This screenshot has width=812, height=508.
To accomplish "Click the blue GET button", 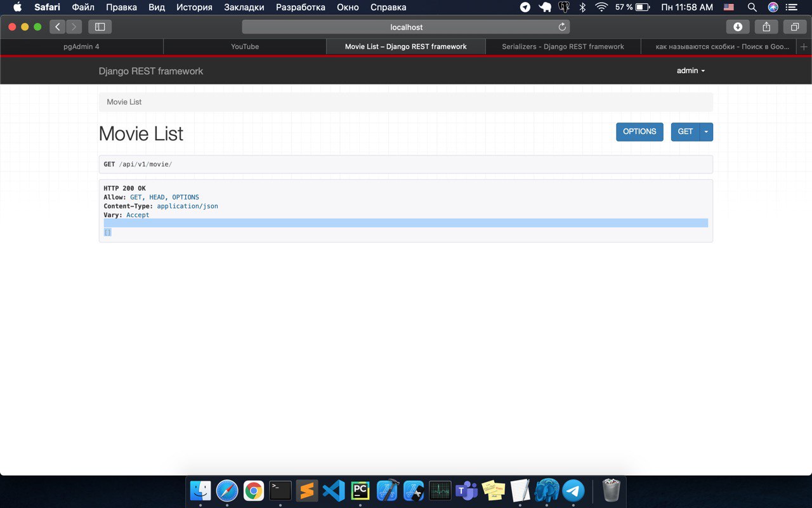I will (685, 132).
